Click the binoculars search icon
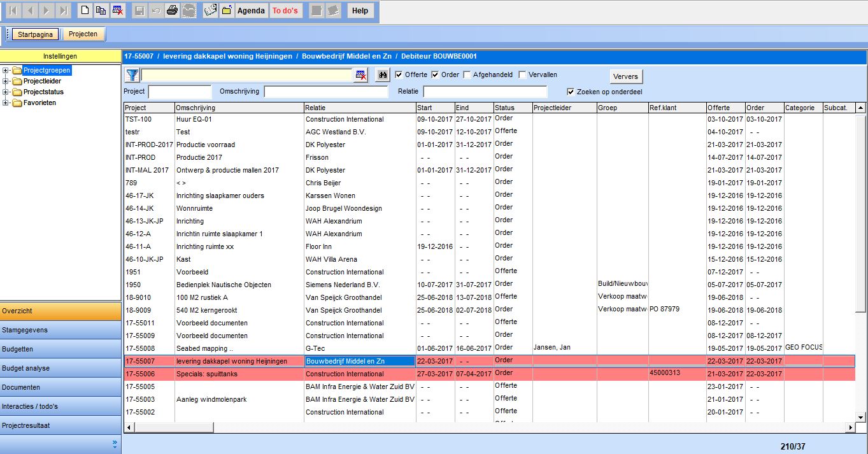This screenshot has width=868, height=454. [382, 75]
